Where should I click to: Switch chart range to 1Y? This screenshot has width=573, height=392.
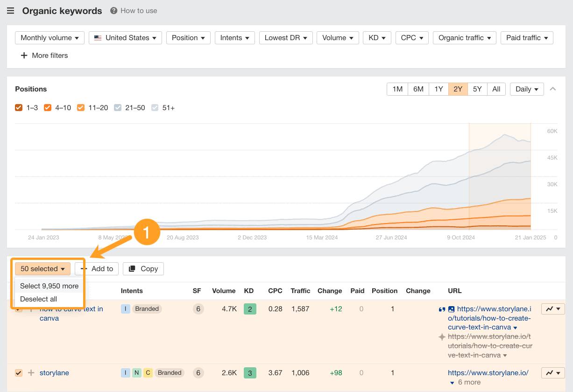pyautogui.click(x=439, y=89)
